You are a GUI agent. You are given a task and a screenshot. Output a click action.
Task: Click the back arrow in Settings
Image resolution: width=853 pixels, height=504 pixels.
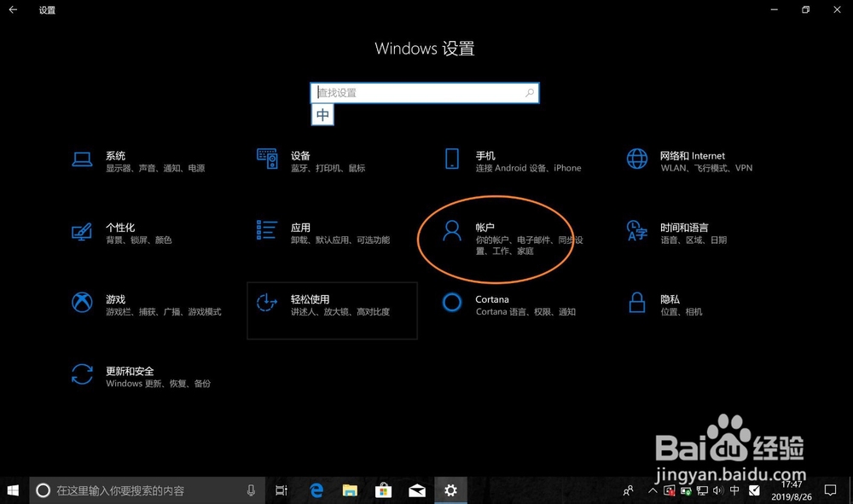(12, 10)
